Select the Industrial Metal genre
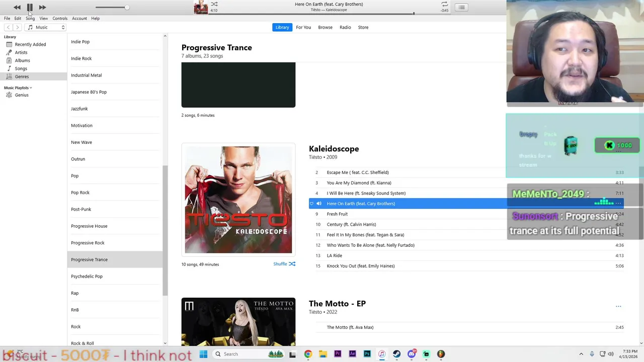Viewport: 644px width, 362px height. (x=86, y=75)
